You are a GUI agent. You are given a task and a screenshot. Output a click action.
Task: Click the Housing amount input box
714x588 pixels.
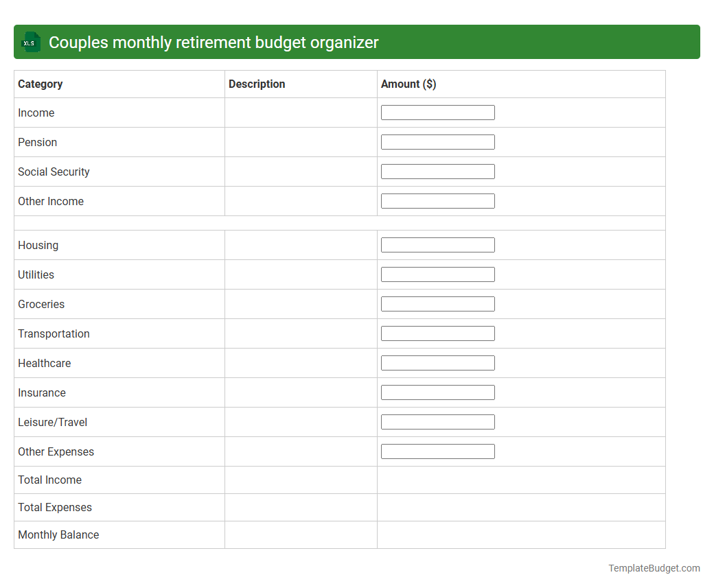pyautogui.click(x=437, y=244)
